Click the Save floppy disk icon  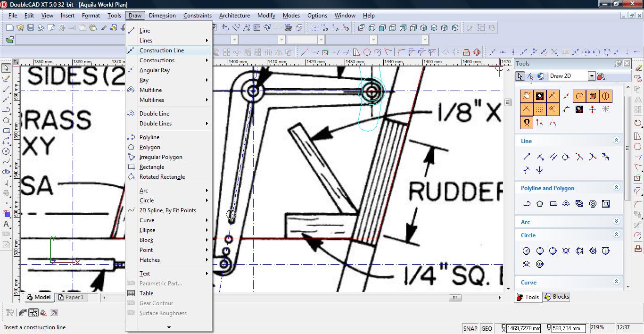[x=30, y=28]
